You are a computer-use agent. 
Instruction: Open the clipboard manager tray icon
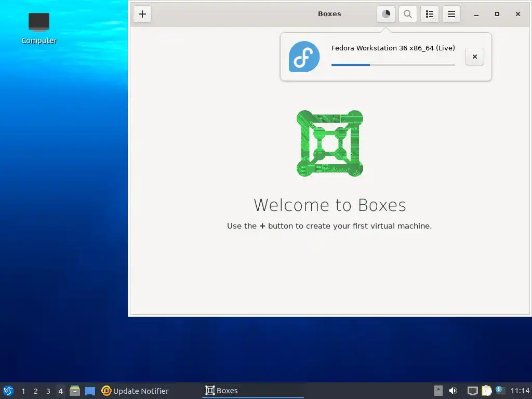(486, 391)
